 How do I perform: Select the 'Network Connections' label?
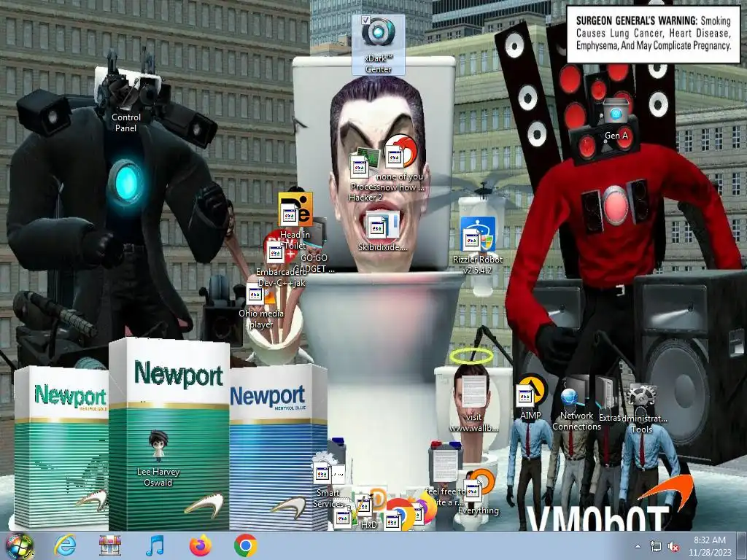tap(576, 421)
